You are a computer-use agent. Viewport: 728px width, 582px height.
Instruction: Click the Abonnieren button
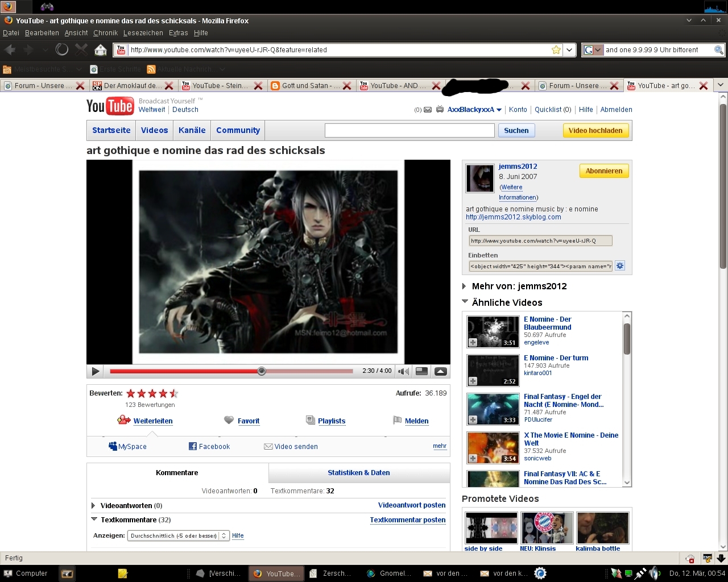pos(603,171)
